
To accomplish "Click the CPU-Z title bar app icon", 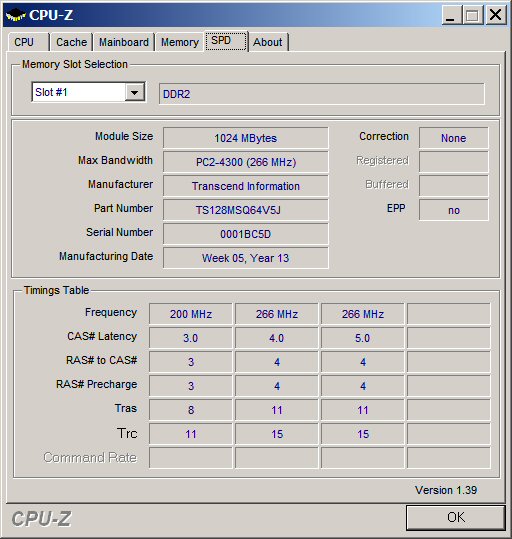I will [16, 15].
